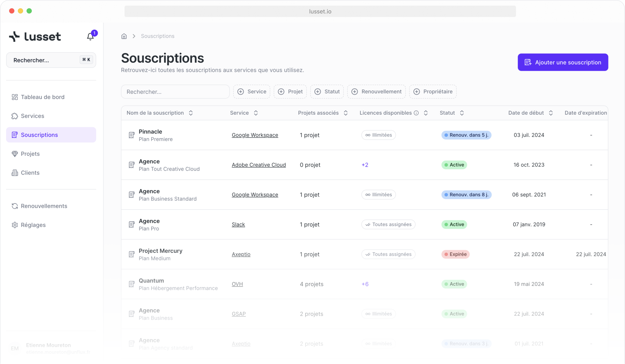This screenshot has width=625, height=364.
Task: Click the +2 available licences in the Agence row
Action: 365,165
